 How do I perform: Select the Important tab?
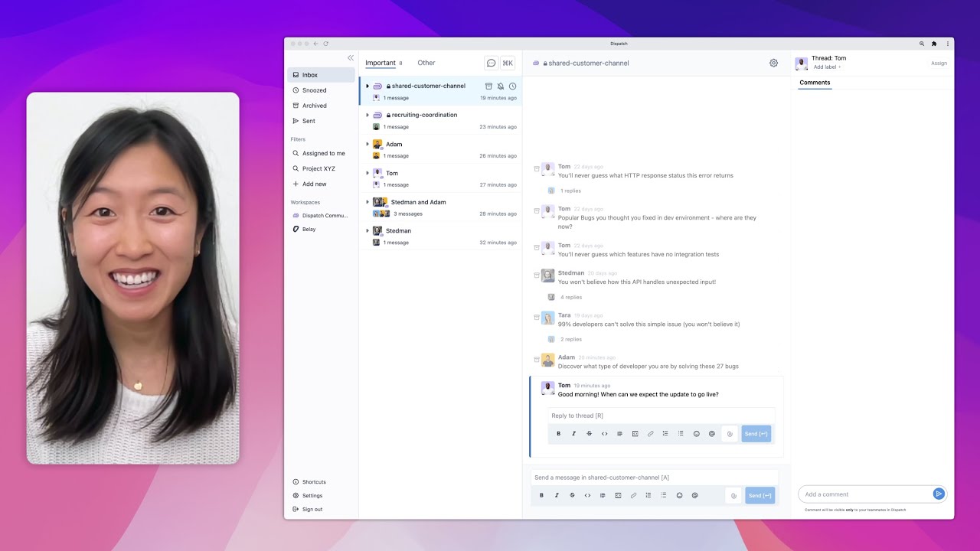click(381, 63)
